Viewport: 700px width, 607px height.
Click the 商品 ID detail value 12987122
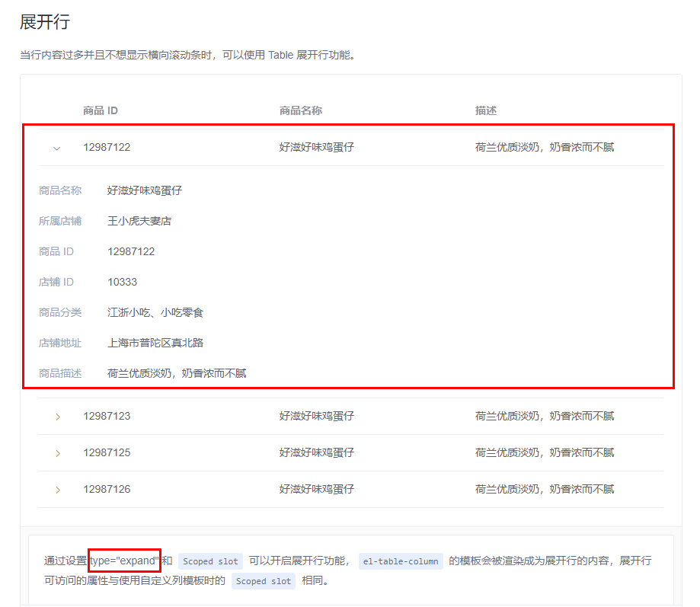[x=130, y=251]
